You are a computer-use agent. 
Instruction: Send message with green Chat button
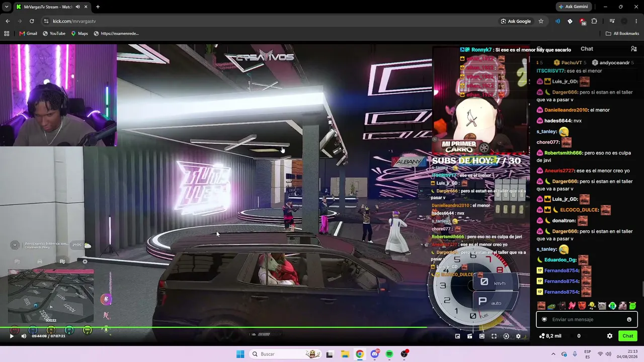(627, 336)
